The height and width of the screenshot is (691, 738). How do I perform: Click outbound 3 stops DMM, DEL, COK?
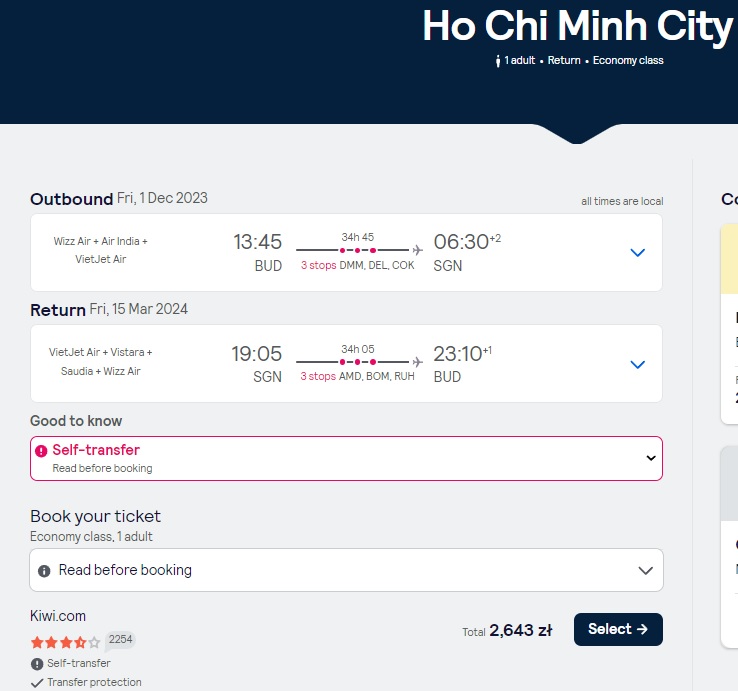(358, 265)
